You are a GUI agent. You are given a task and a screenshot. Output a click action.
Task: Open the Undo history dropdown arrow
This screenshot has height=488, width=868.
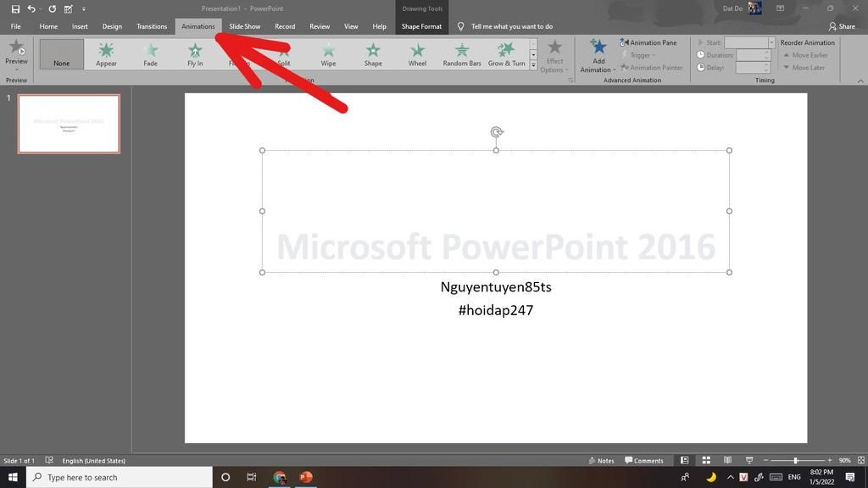[41, 8]
